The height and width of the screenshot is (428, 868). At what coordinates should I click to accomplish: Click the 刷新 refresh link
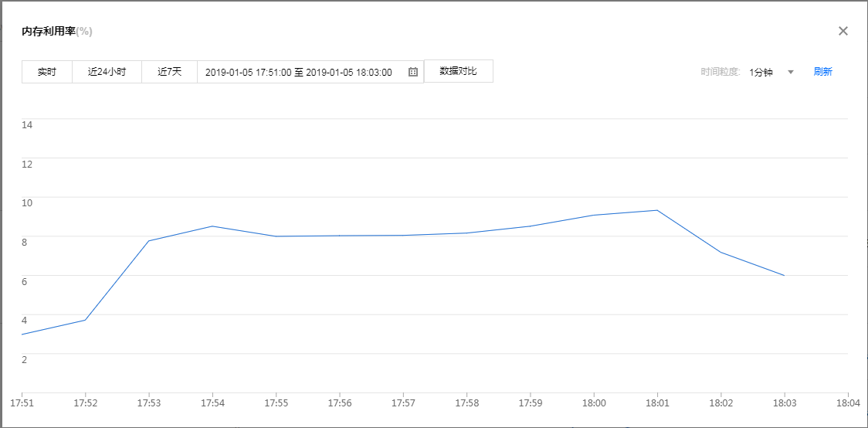[822, 72]
